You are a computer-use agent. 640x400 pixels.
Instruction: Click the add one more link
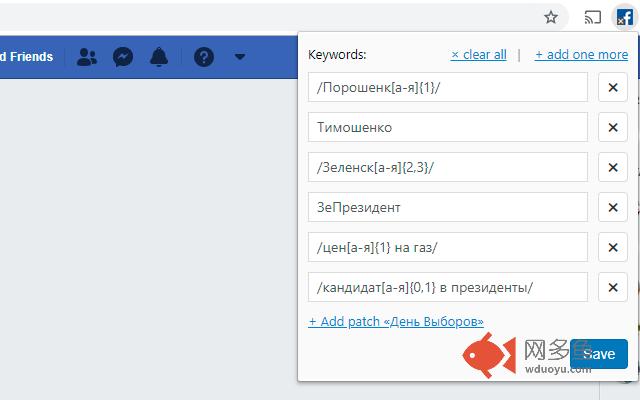click(x=581, y=55)
